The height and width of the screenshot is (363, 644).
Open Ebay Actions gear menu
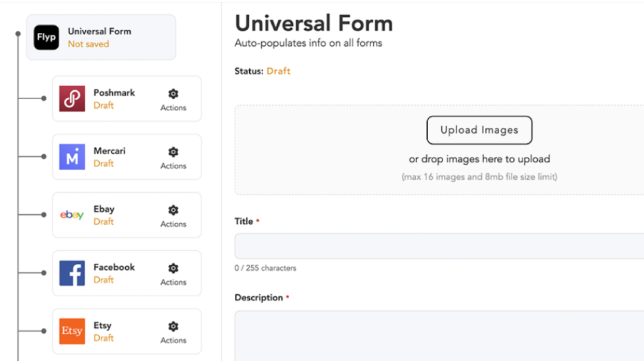tap(173, 210)
